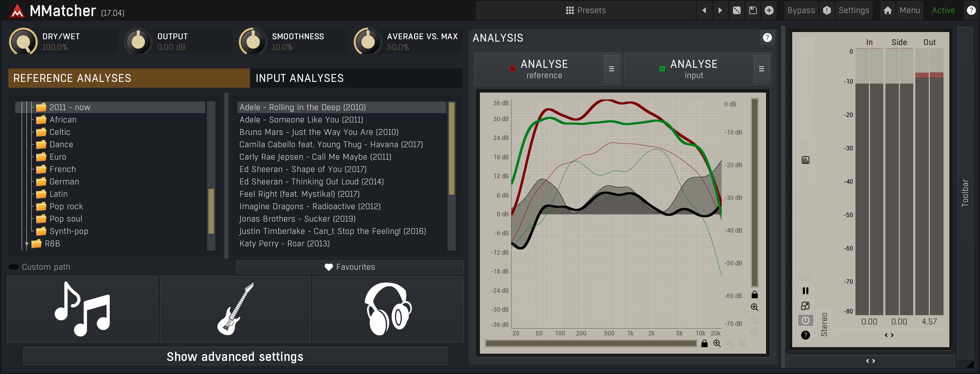Open the Analyse input options menu

(x=761, y=69)
